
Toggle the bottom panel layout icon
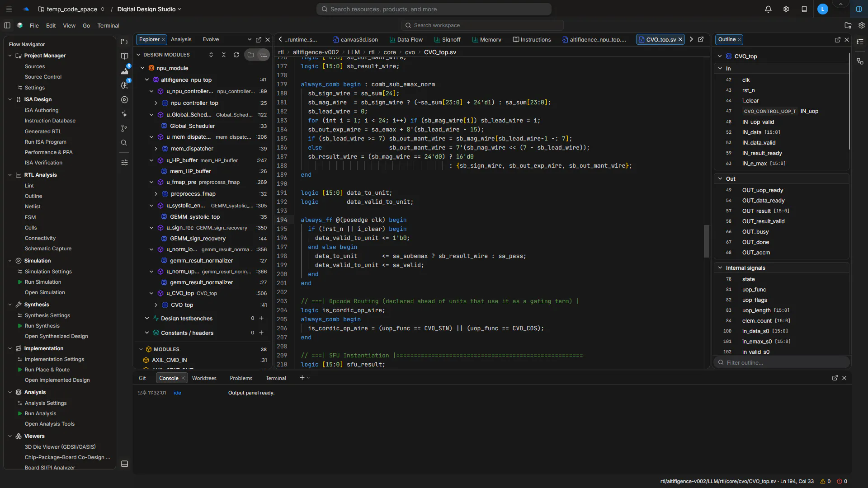tap(125, 464)
